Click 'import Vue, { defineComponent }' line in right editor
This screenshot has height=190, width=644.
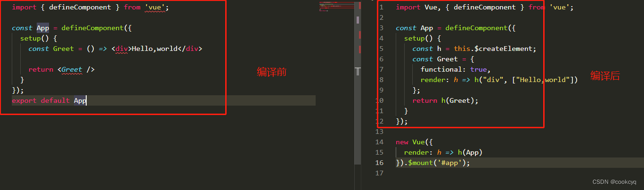coord(485,8)
